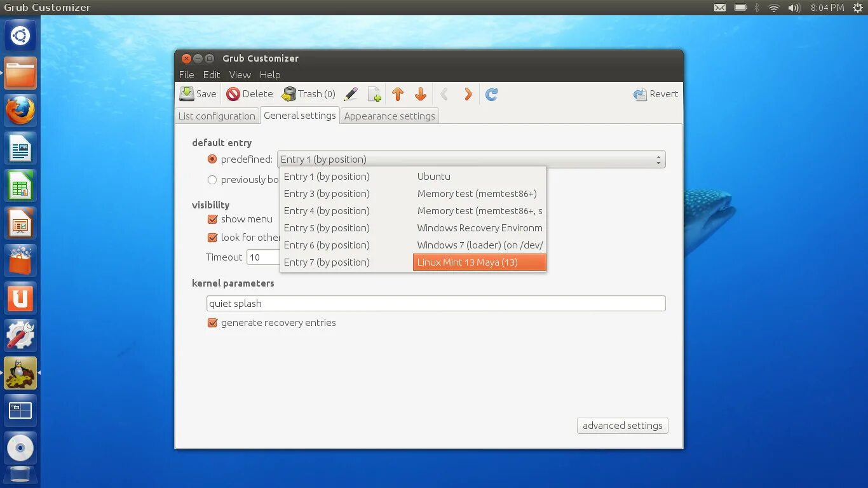Open the Files folder launcher icon
868x488 pixels.
click(20, 73)
